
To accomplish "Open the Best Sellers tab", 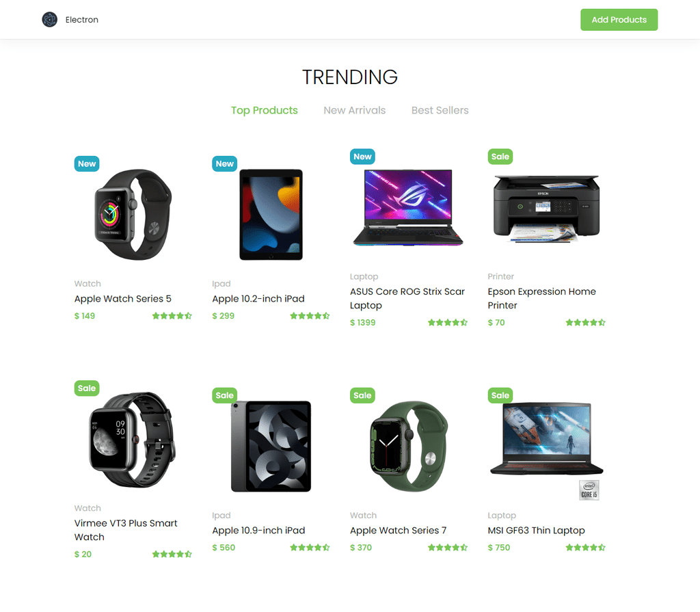I will point(440,110).
